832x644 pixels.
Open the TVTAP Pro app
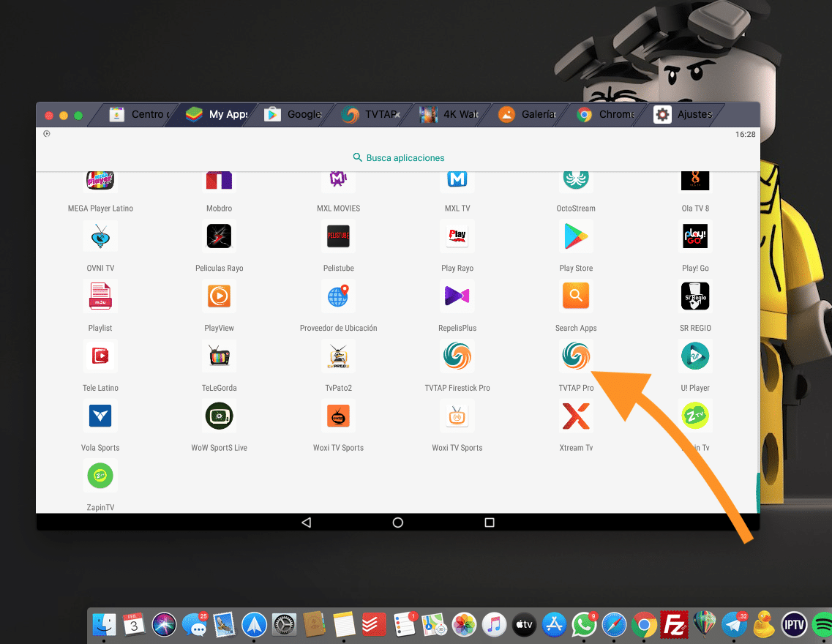576,356
